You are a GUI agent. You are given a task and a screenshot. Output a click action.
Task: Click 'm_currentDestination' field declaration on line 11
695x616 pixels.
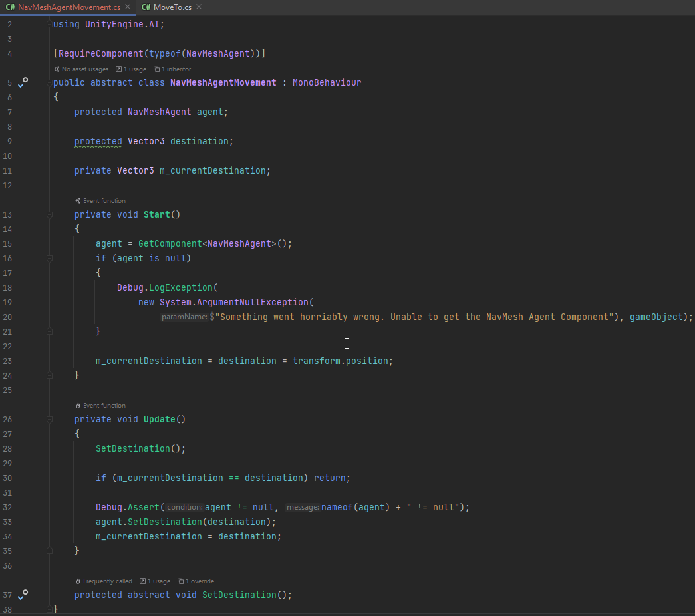click(x=212, y=170)
